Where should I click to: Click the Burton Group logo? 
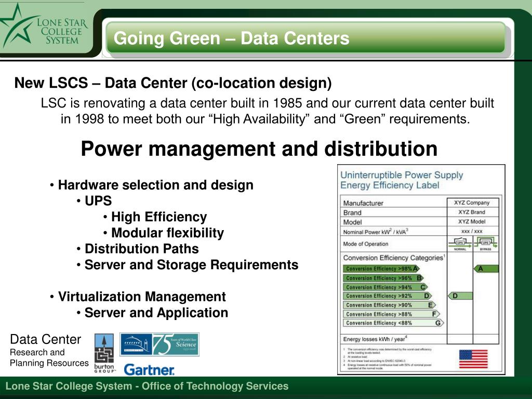(x=104, y=353)
